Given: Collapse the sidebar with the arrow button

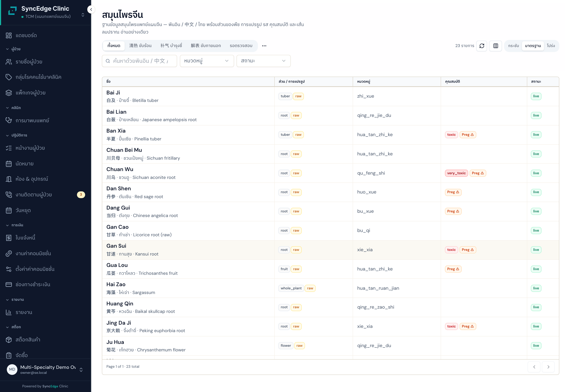Looking at the screenshot, I should click(x=91, y=10).
